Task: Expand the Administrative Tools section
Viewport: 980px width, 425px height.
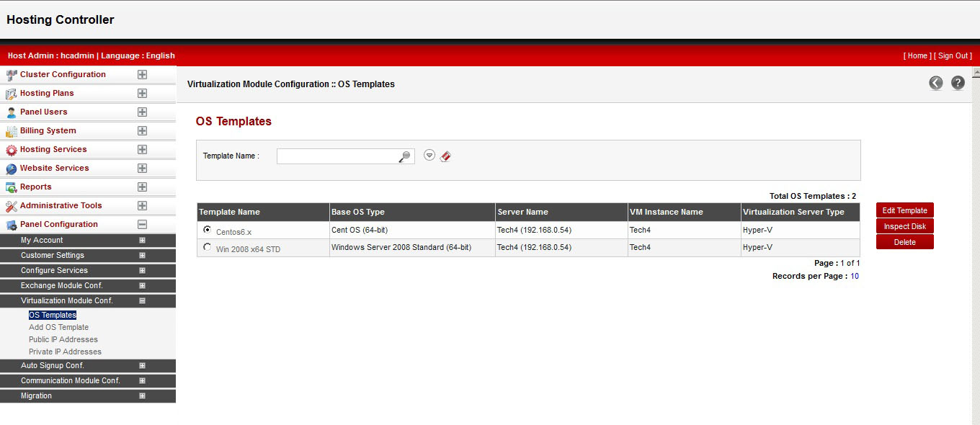Action: (142, 205)
